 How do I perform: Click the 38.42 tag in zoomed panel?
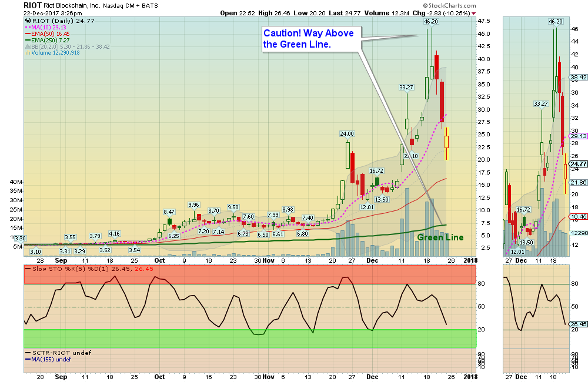[579, 78]
